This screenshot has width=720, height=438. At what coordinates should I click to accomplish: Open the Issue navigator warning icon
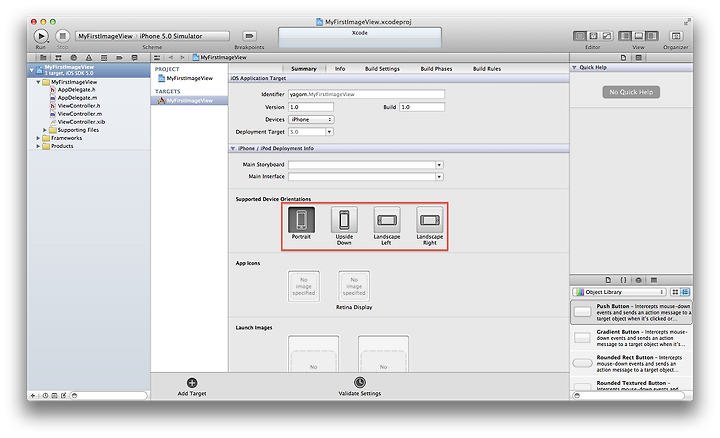point(89,58)
